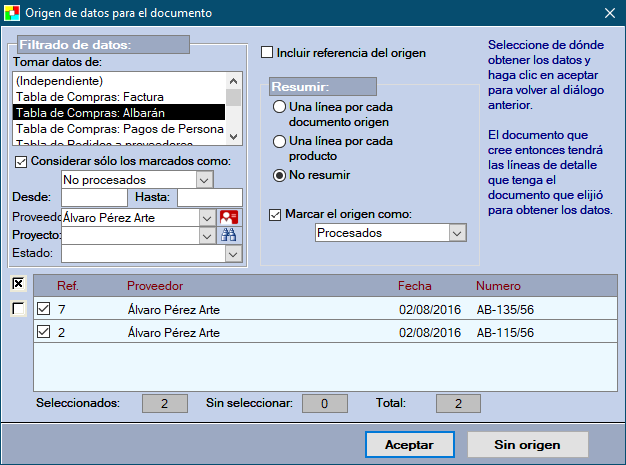Image resolution: width=626 pixels, height=465 pixels.
Task: Toggle Incluir referencia del origen checkbox
Action: coord(268,52)
